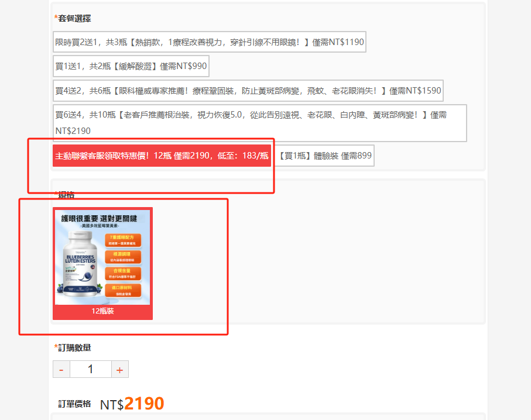Viewport: 531px width, 420px height.
Task: Choose the single bottle trial pack for 899
Action: point(325,156)
